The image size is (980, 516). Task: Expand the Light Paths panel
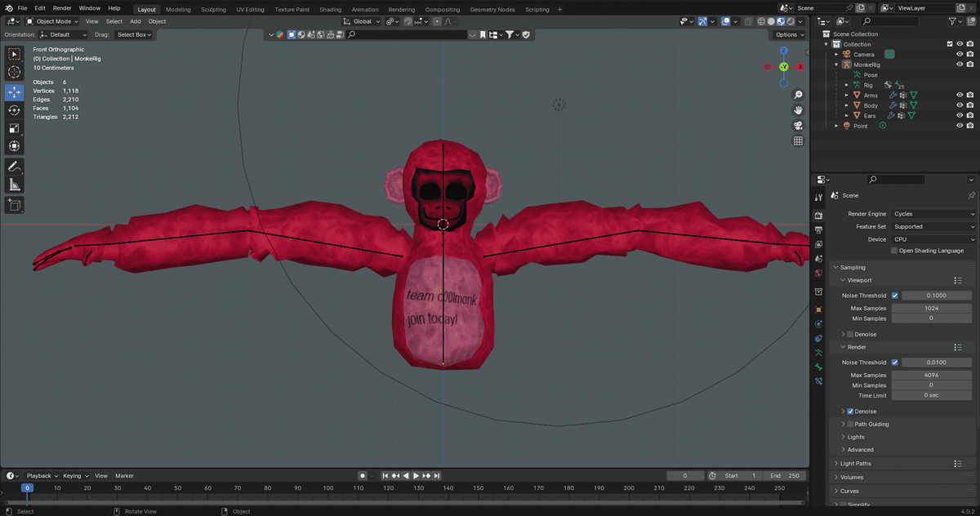[x=855, y=464]
